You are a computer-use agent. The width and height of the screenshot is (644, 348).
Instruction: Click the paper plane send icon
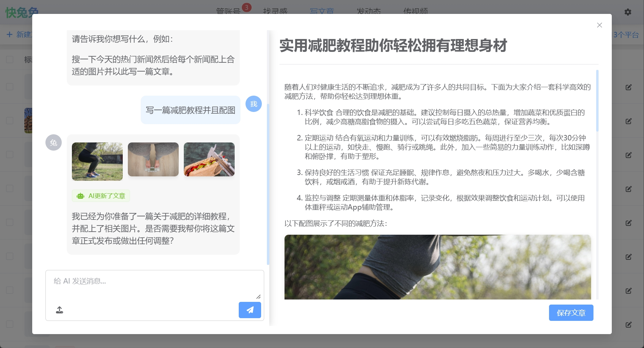coord(250,310)
